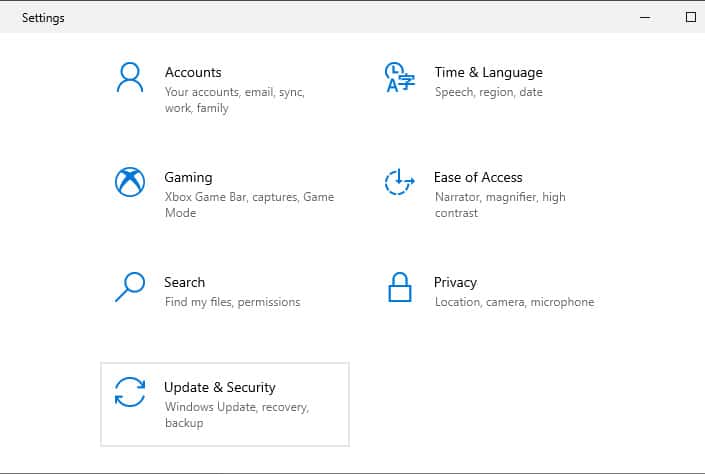705x474 pixels.
Task: Click the Search magnifying glass icon
Action: [130, 287]
